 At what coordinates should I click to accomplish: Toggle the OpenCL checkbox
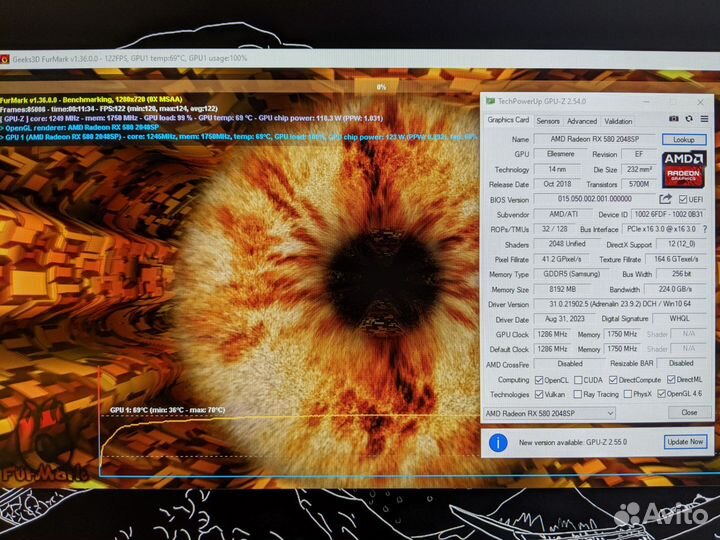(x=539, y=380)
